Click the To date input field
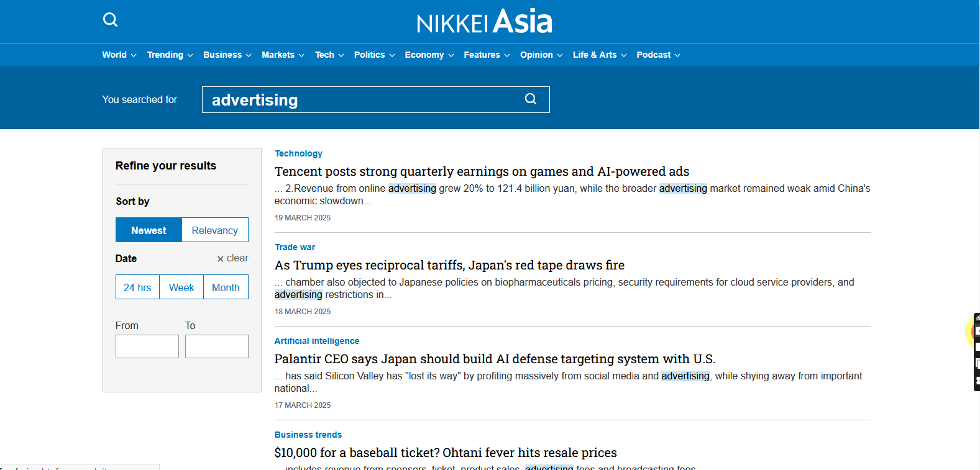 click(216, 346)
